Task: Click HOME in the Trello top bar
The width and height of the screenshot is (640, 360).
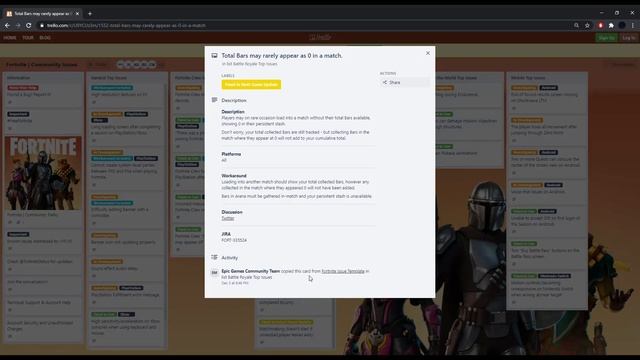Action: point(10,38)
